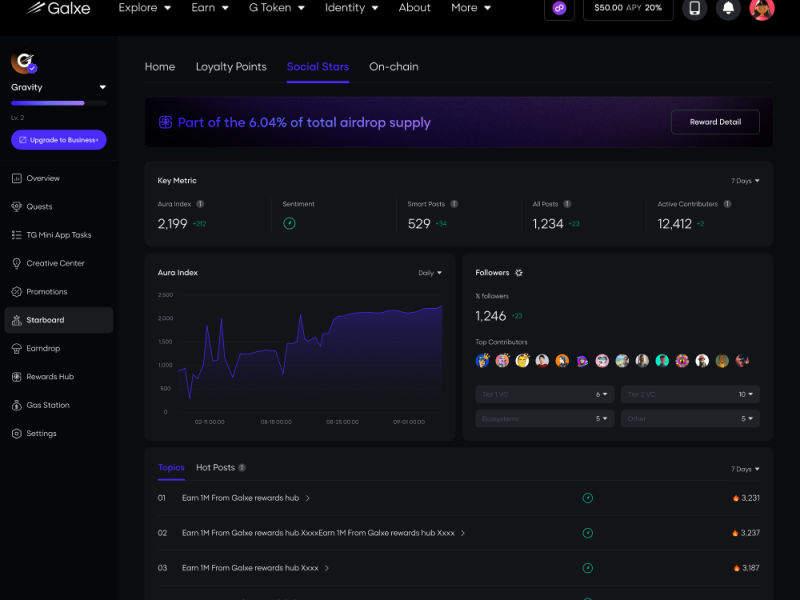Click the Gravity level progress bar
Viewport: 800px width, 600px height.
(x=59, y=103)
